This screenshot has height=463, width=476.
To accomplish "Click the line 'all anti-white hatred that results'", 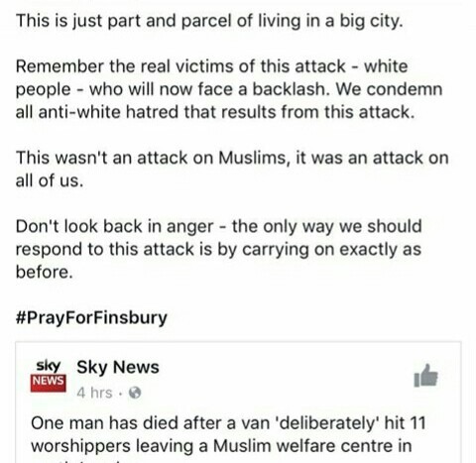I will tap(215, 112).
